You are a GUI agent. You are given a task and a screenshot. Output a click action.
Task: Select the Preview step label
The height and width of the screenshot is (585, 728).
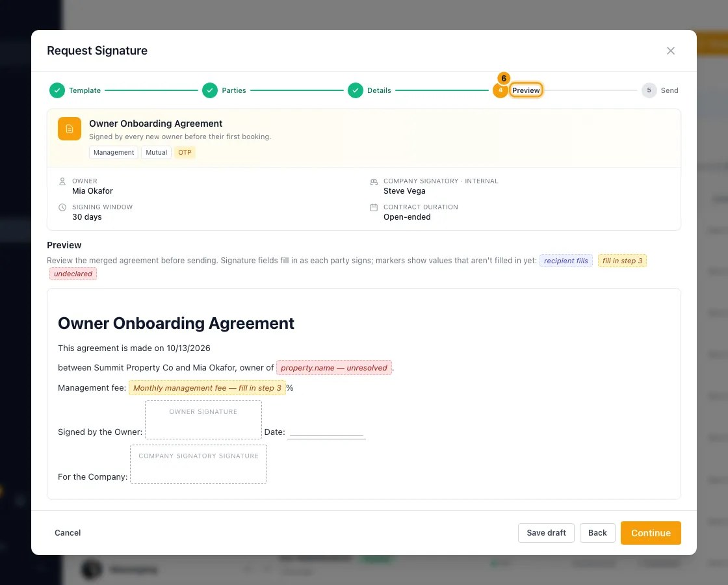click(526, 90)
